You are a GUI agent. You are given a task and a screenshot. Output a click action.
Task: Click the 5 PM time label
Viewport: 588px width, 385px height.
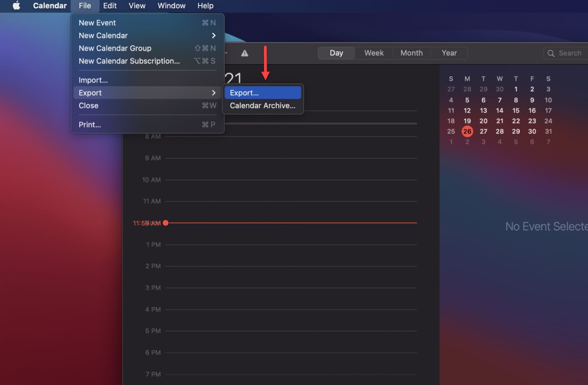pos(153,331)
